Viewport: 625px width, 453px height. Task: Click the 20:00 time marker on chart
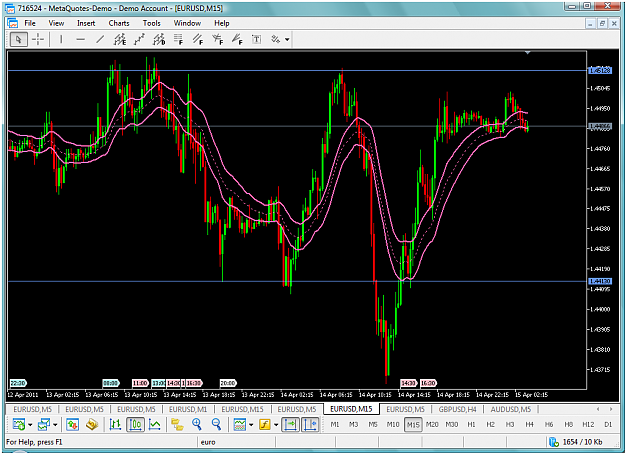coord(228,383)
